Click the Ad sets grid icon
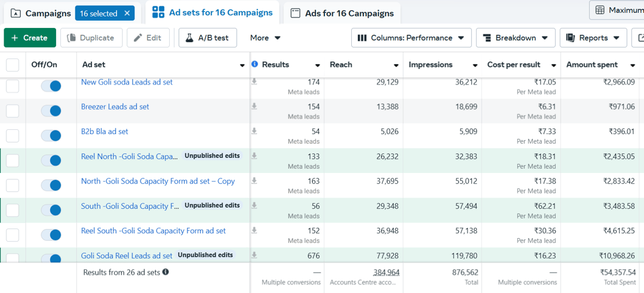The image size is (644, 293). pyautogui.click(x=158, y=13)
